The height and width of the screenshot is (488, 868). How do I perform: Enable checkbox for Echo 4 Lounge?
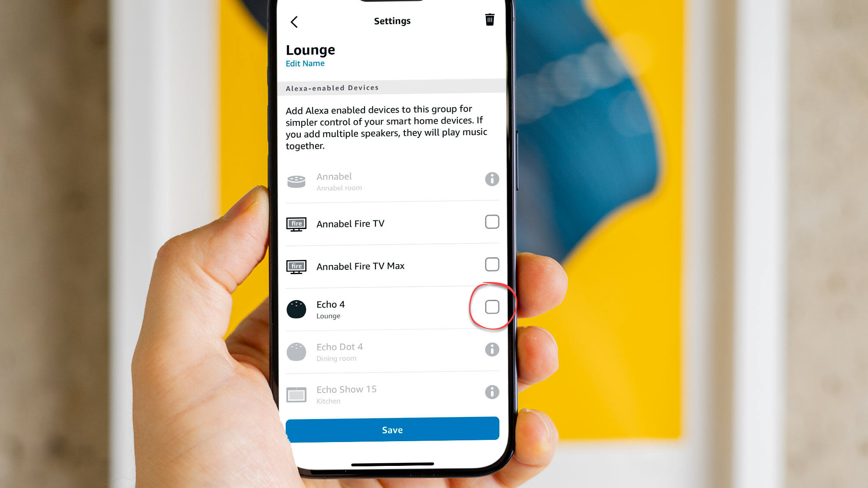(x=491, y=307)
